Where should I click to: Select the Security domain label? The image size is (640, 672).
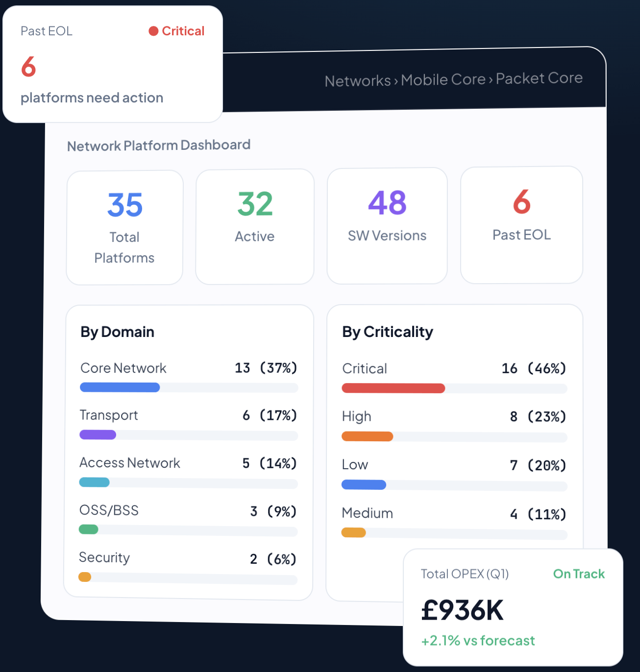[104, 558]
